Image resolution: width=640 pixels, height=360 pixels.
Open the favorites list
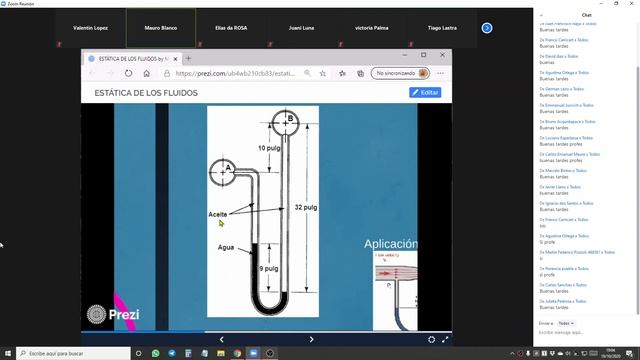click(x=342, y=73)
